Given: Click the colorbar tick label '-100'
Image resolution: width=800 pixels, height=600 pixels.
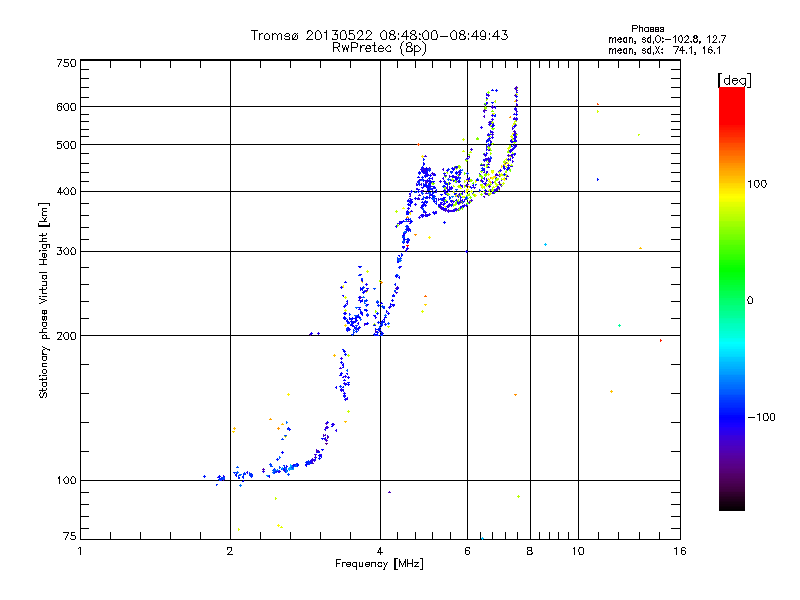Looking at the screenshot, I should coord(761,417).
